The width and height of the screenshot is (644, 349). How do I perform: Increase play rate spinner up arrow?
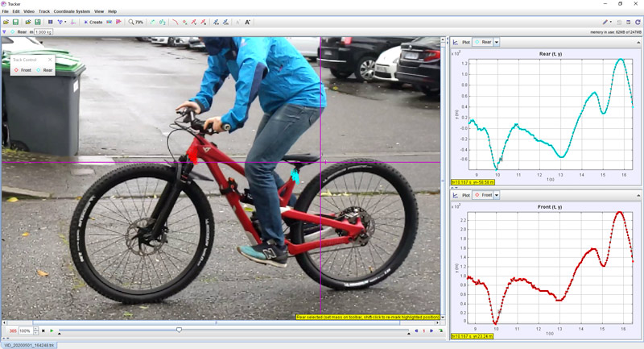pos(35,329)
